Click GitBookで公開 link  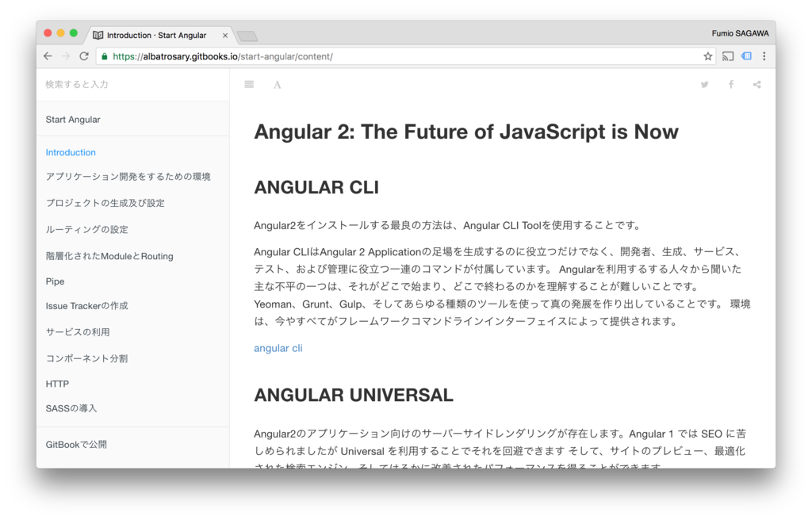[76, 445]
